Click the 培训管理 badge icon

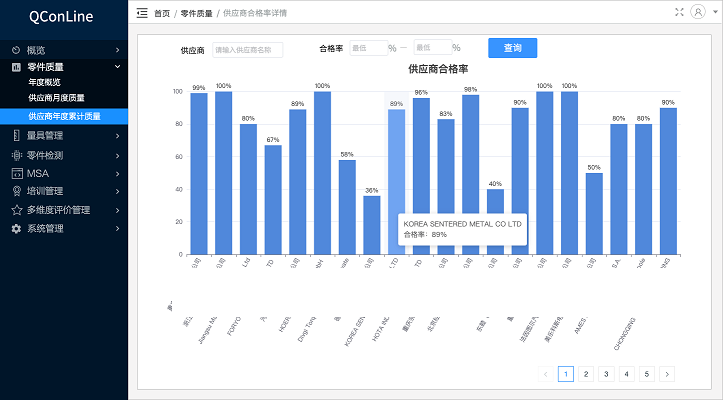coord(16,191)
